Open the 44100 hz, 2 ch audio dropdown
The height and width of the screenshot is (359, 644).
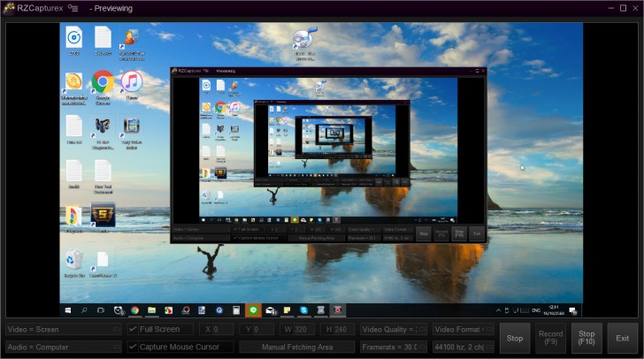tap(464, 348)
